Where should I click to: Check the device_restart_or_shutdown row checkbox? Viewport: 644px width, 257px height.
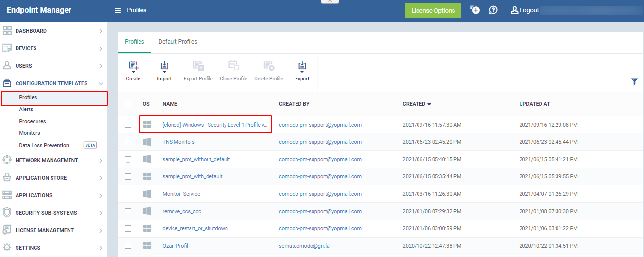tap(128, 228)
